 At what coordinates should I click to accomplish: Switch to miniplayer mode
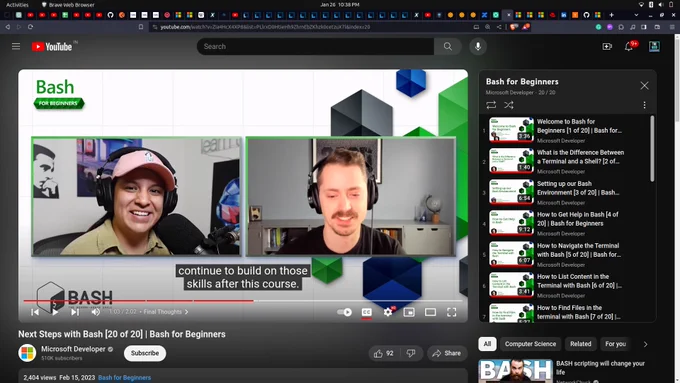coord(409,312)
